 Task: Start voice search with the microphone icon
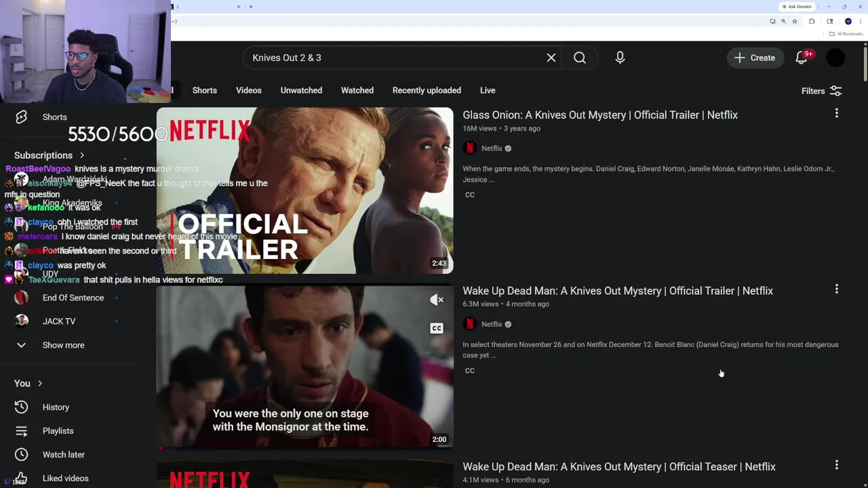(x=620, y=58)
